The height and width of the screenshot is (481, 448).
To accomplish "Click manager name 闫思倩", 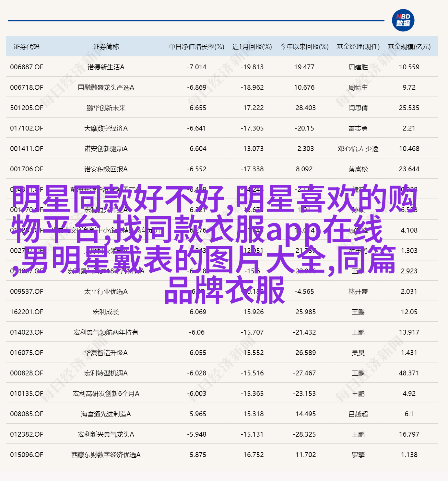I will point(358,108).
